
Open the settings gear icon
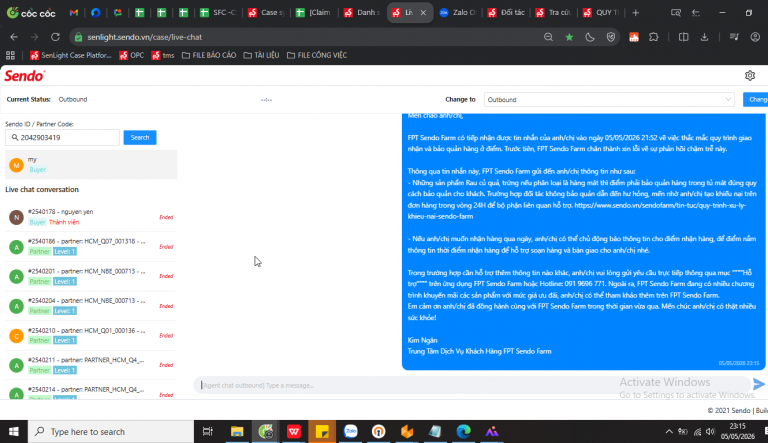[750, 75]
